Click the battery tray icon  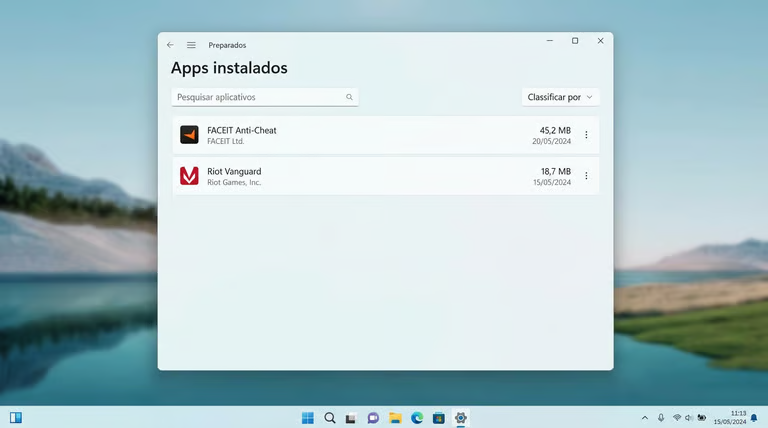702,418
